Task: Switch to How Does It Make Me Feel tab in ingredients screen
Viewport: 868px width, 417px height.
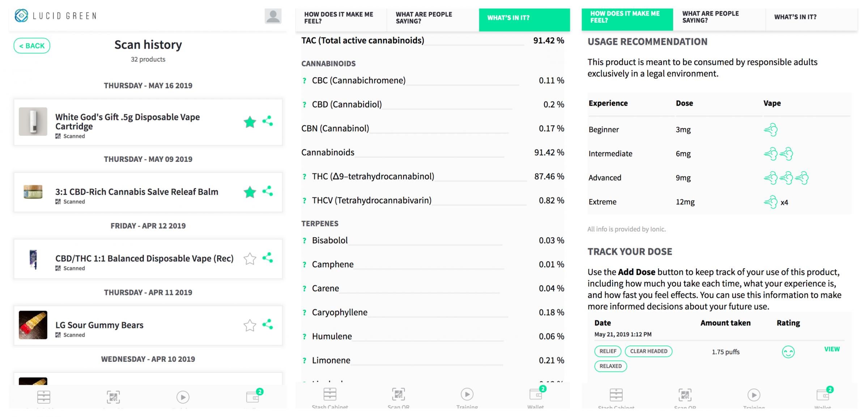Action: 341,18
